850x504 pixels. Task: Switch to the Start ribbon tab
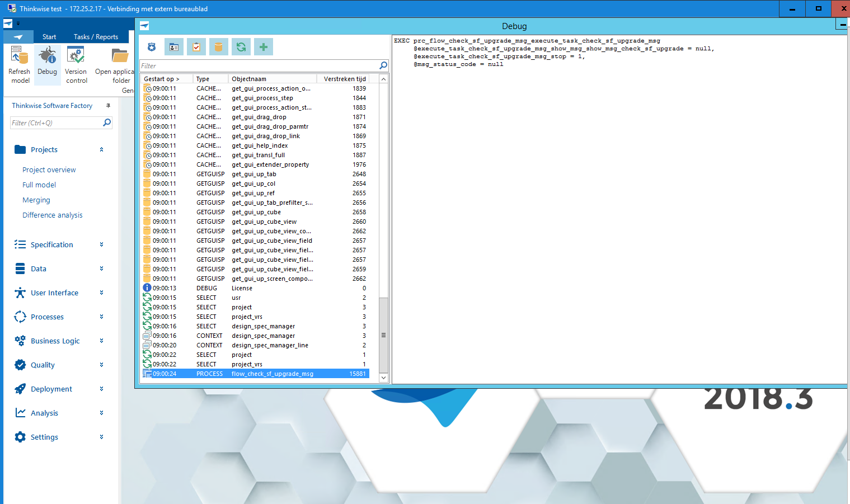pos(49,37)
